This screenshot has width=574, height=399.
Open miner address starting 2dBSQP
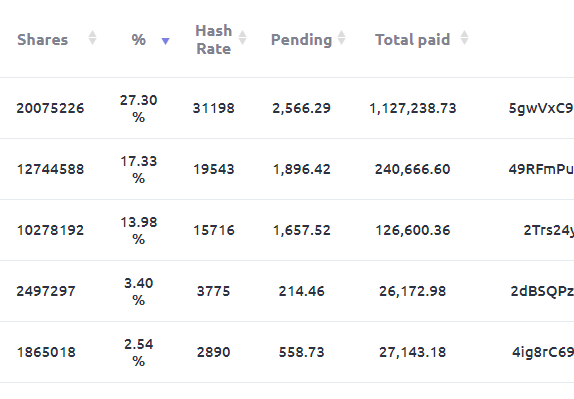click(542, 291)
